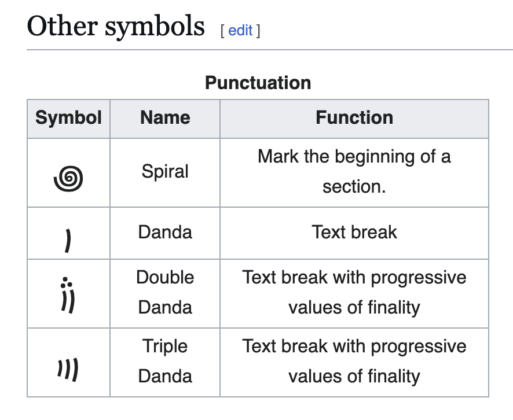Click the single Danda symbol glyph

click(68, 241)
